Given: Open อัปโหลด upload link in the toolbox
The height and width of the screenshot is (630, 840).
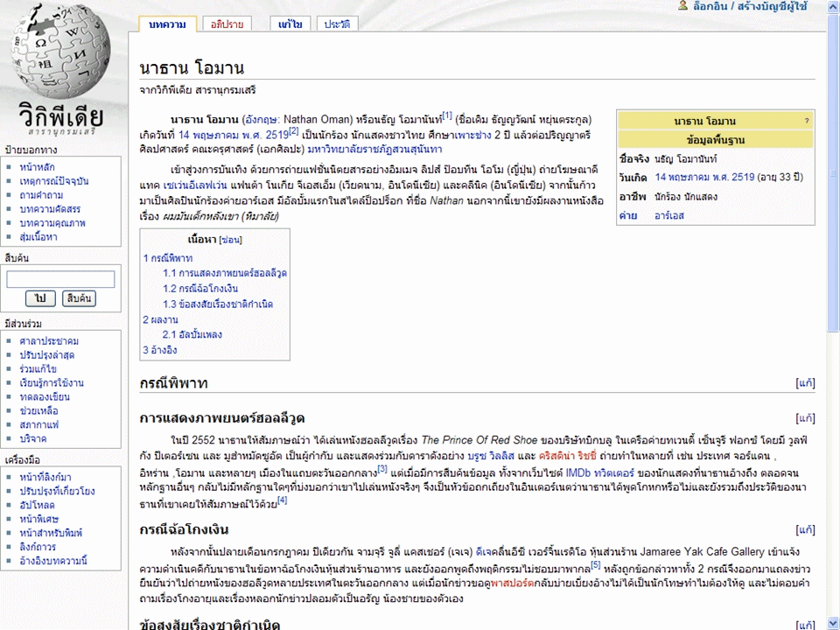Looking at the screenshot, I should coord(37,505).
